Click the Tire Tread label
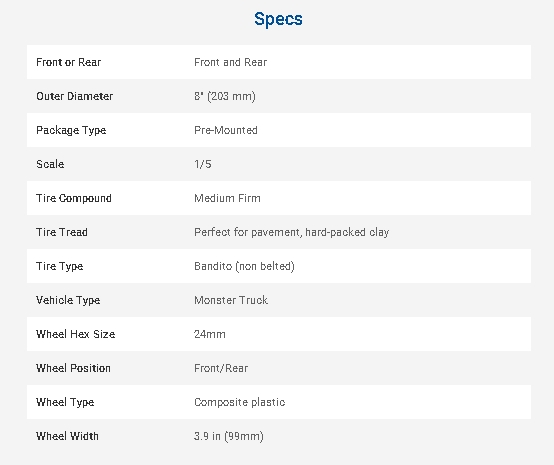Image resolution: width=554 pixels, height=465 pixels. (x=62, y=232)
